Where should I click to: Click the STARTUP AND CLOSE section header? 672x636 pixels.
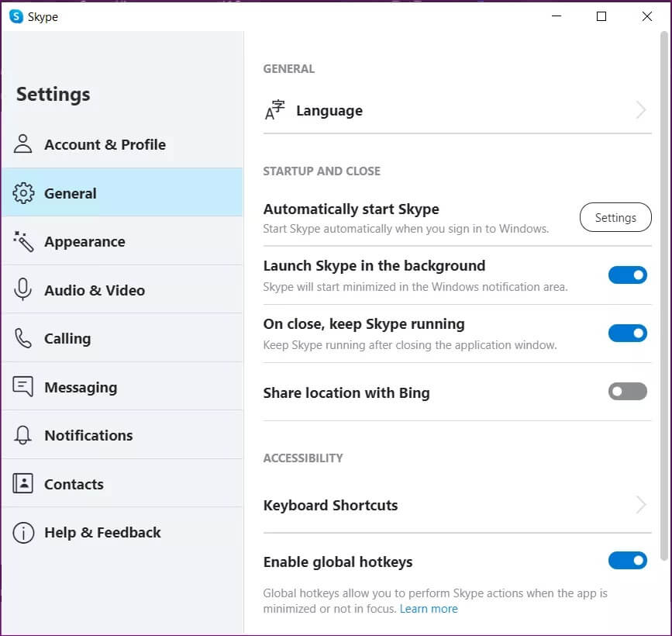[322, 171]
